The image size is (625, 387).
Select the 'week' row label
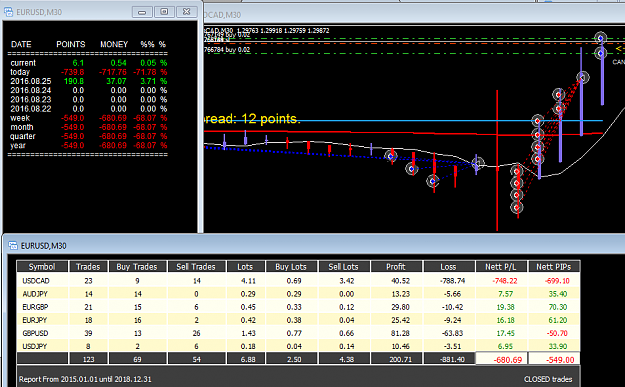coord(20,118)
